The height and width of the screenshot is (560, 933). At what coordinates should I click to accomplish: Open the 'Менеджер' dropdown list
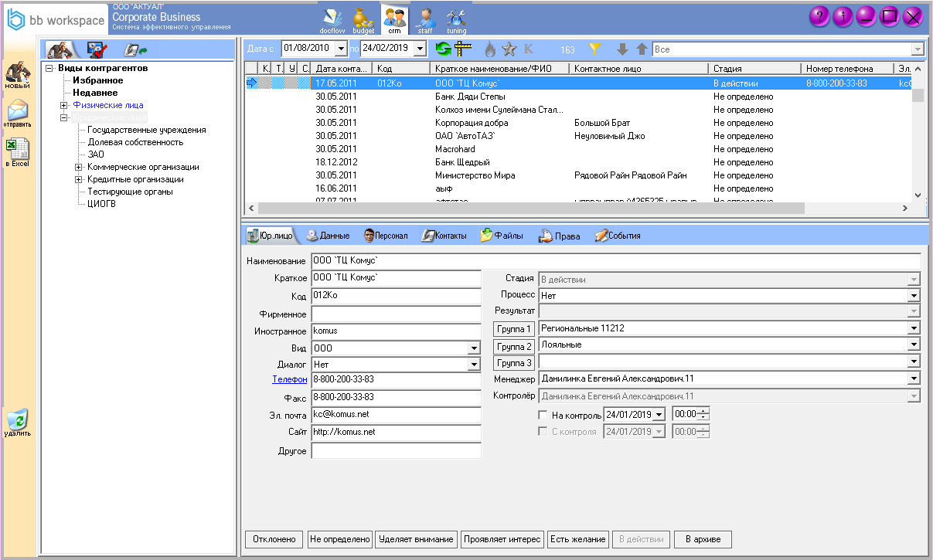[x=914, y=379]
